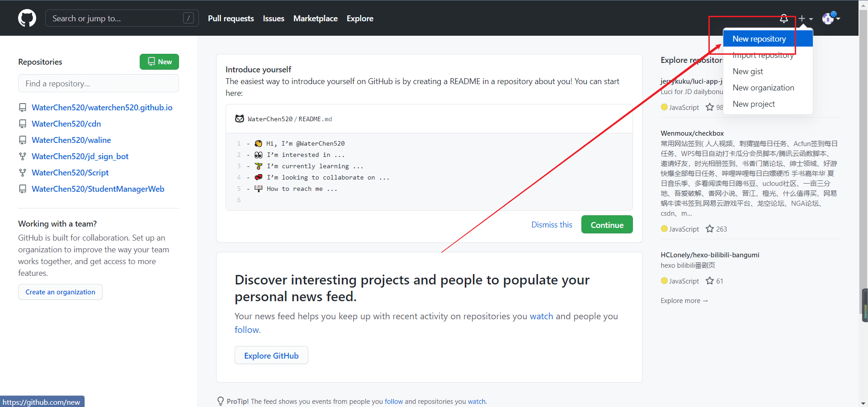Choose New gist from dropdown
This screenshot has height=407, width=868.
(768, 71)
